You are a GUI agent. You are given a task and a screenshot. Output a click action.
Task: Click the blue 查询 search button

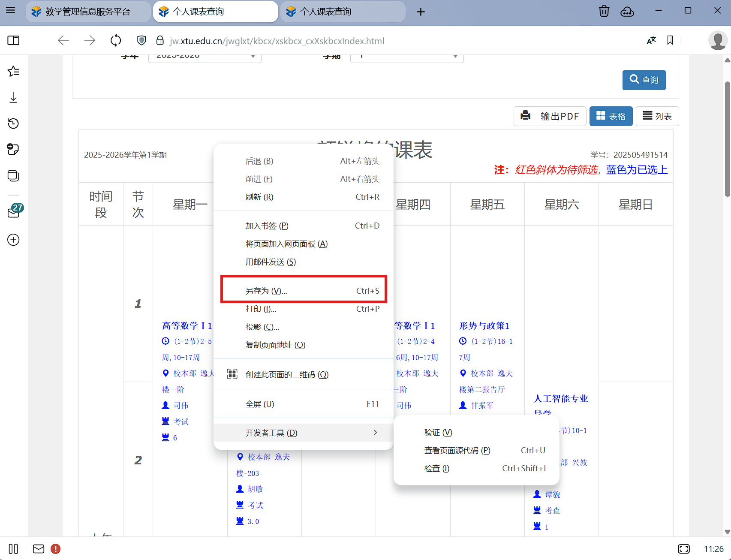pyautogui.click(x=644, y=80)
